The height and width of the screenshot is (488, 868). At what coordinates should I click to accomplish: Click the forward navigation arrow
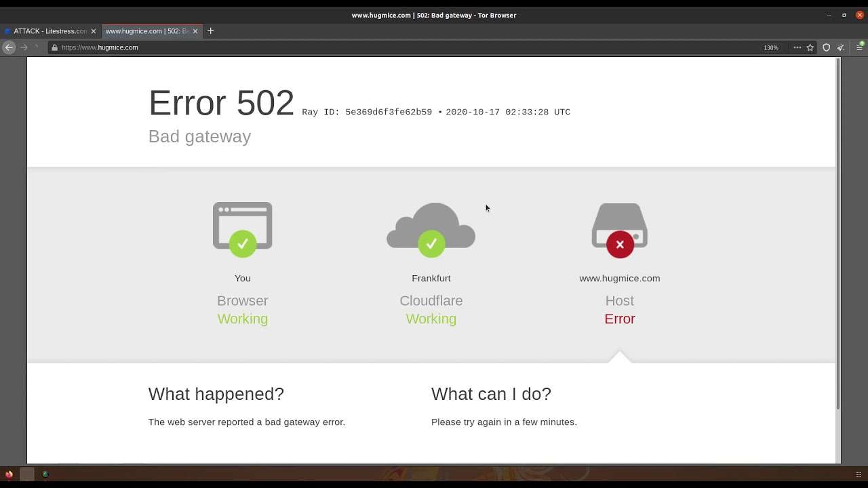click(24, 47)
